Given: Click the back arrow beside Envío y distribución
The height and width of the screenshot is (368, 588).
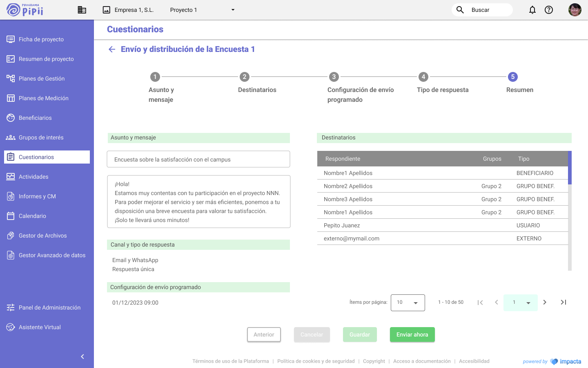Looking at the screenshot, I should tap(112, 49).
